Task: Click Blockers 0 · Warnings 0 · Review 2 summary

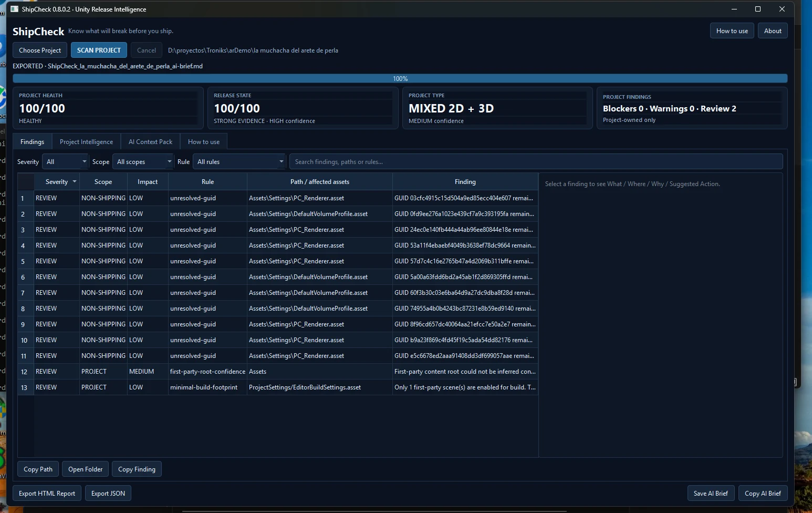Action: (x=669, y=109)
